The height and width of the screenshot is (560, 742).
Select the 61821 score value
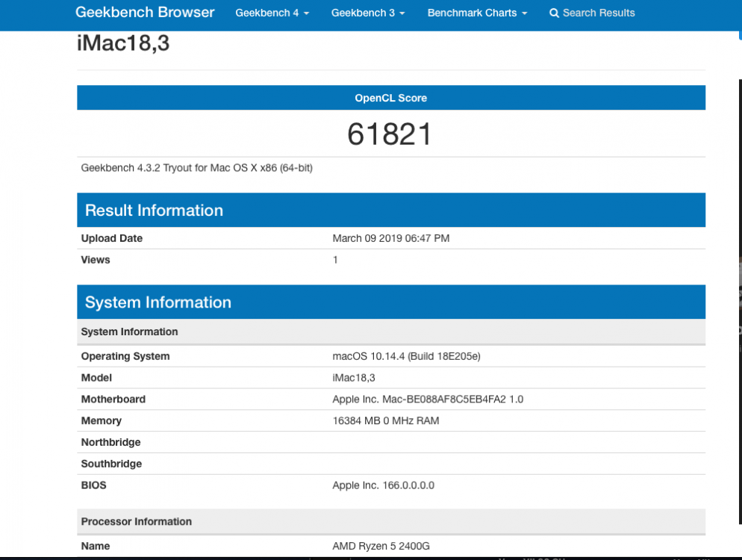pos(390,134)
